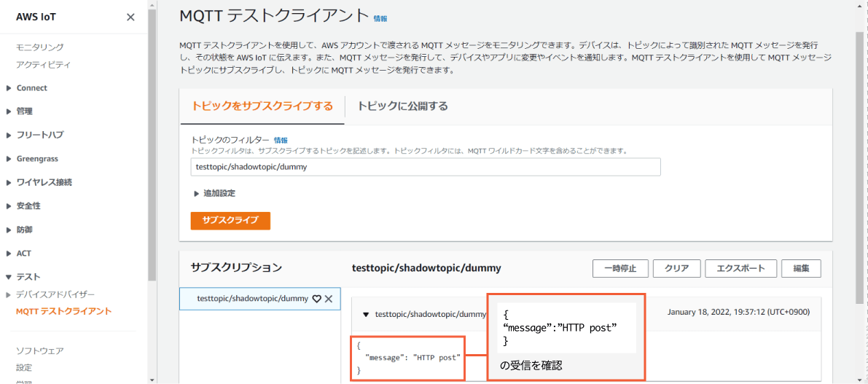Viewport: 868px width, 384px height.
Task: Open アクティビティ in the sidebar
Action: (44, 65)
